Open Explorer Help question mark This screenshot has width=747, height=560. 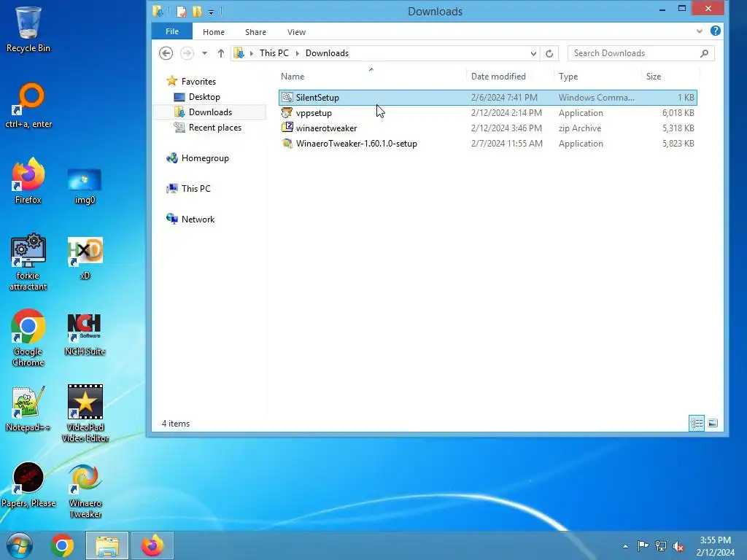point(715,31)
